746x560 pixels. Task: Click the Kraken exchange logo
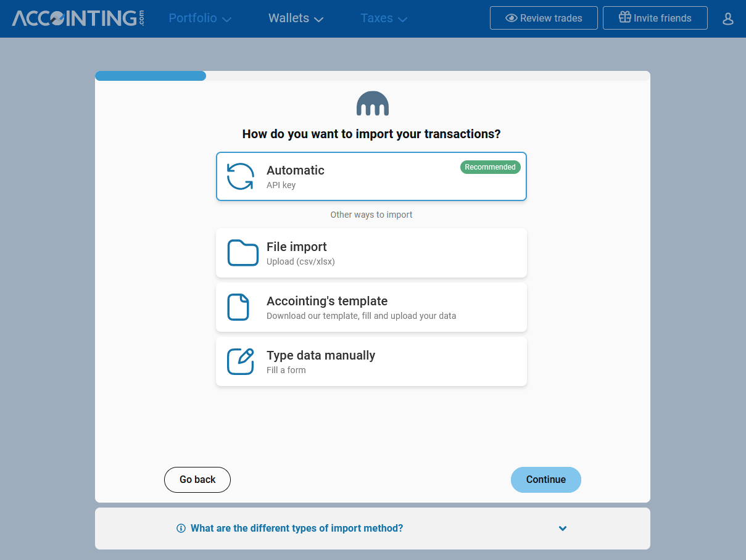(x=373, y=104)
